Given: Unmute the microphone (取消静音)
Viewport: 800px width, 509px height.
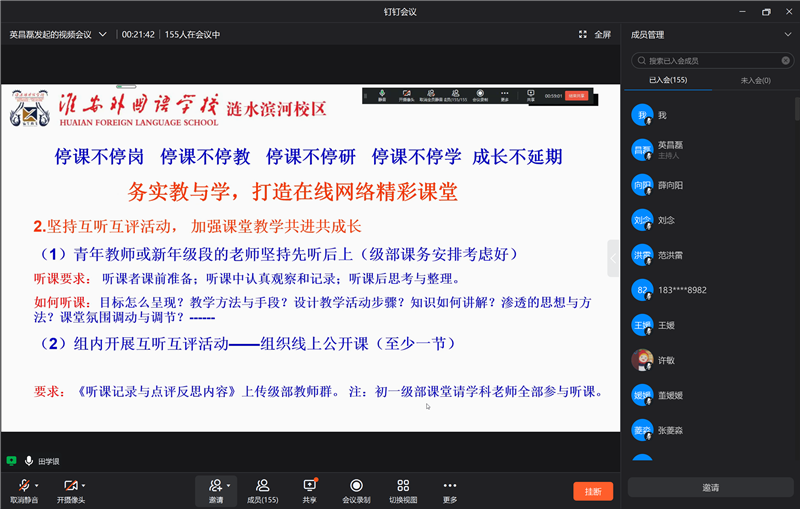Looking at the screenshot, I should [23, 486].
